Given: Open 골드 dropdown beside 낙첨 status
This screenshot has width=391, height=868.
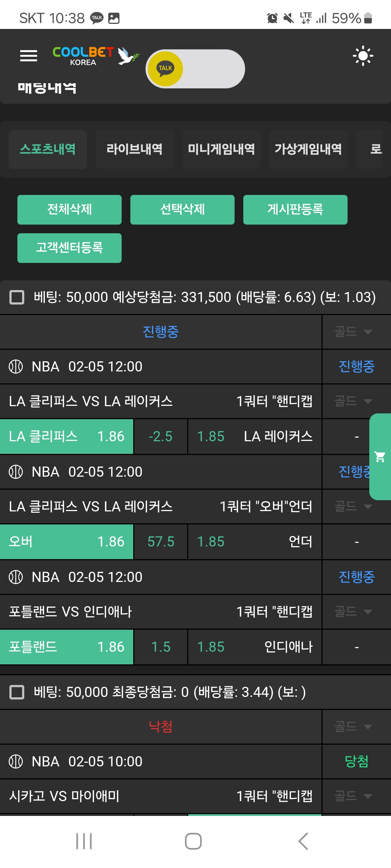Looking at the screenshot, I should pos(353,727).
